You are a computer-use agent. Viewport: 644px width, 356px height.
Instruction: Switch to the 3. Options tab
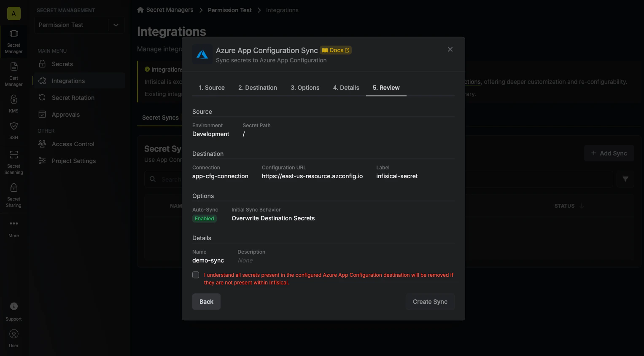305,88
